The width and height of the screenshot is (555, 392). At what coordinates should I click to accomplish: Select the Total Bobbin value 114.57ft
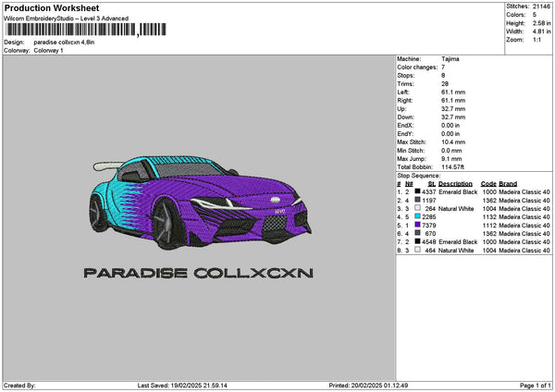452,167
